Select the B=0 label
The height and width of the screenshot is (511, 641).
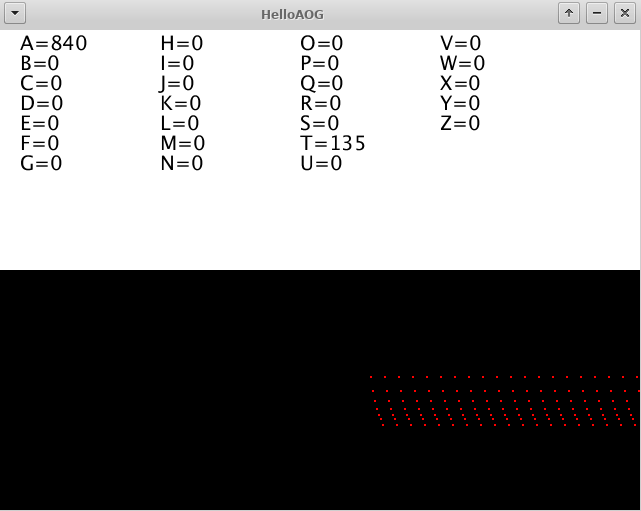coord(40,64)
